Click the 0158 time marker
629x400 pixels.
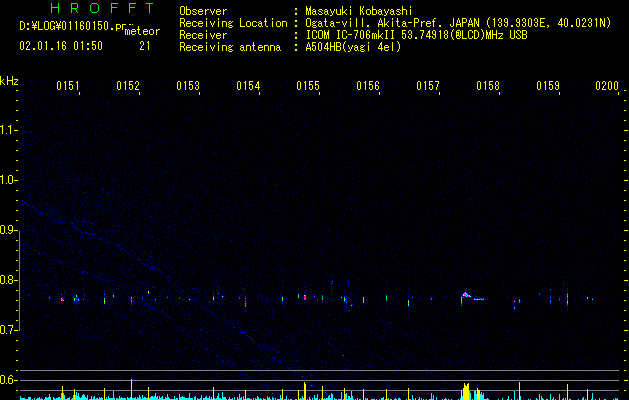click(488, 86)
